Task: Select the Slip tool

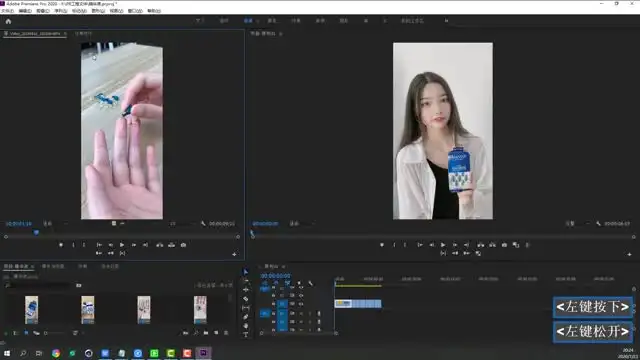Action: pos(245,308)
